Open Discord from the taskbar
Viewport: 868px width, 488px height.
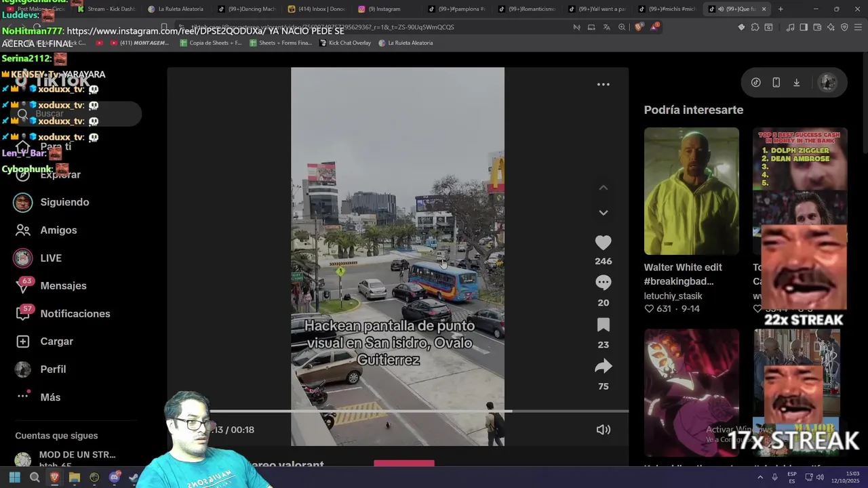tap(115, 477)
